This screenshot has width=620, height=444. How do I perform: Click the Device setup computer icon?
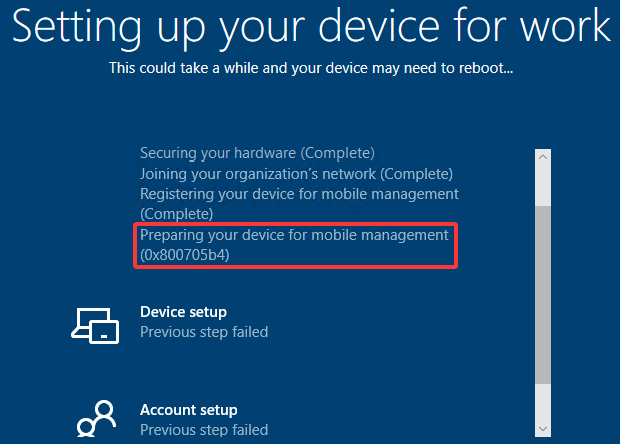[x=96, y=323]
